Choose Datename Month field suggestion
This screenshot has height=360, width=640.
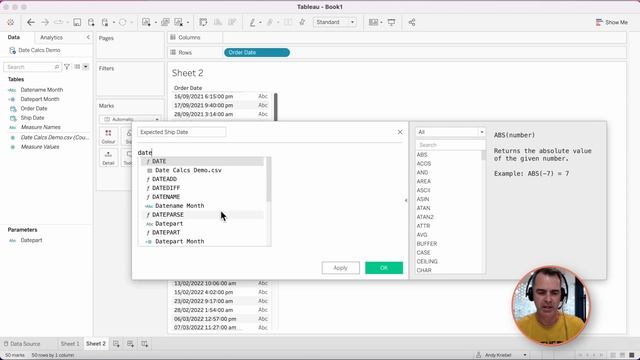pyautogui.click(x=180, y=206)
